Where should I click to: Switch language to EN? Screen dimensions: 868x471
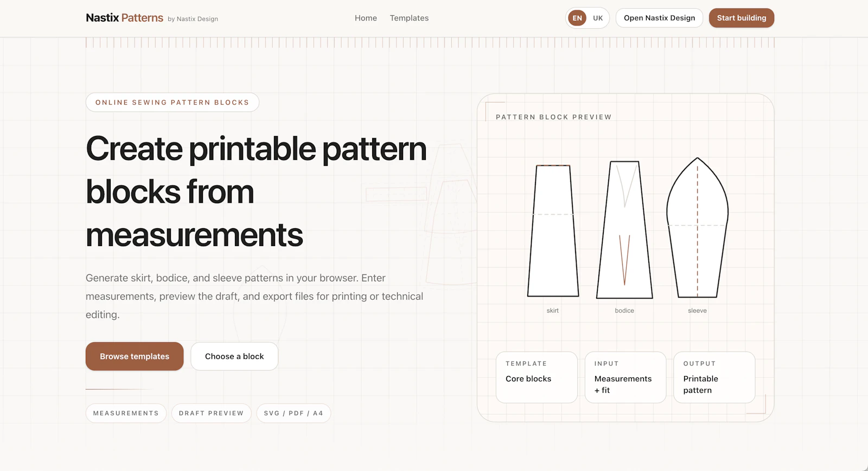pos(577,18)
